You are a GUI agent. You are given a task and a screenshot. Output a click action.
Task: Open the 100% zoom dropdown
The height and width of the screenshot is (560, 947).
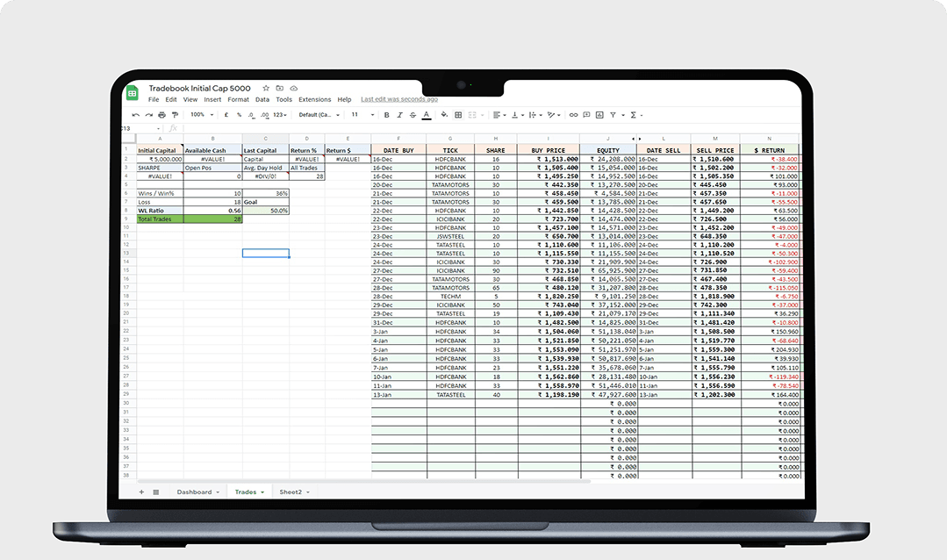(x=199, y=115)
